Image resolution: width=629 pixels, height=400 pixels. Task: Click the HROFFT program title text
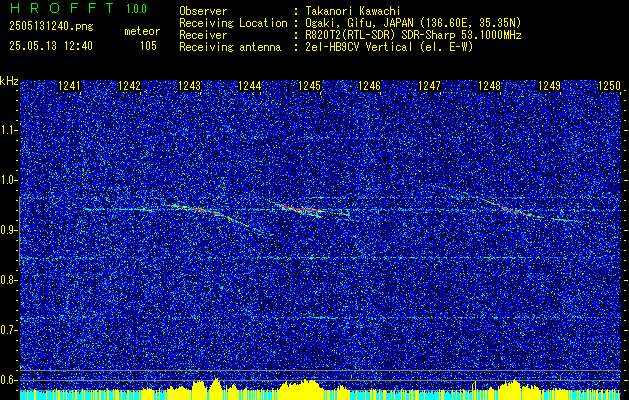tap(62, 8)
